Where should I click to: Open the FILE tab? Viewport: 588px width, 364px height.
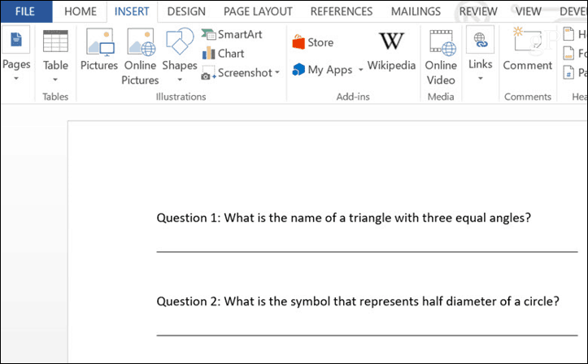click(26, 11)
